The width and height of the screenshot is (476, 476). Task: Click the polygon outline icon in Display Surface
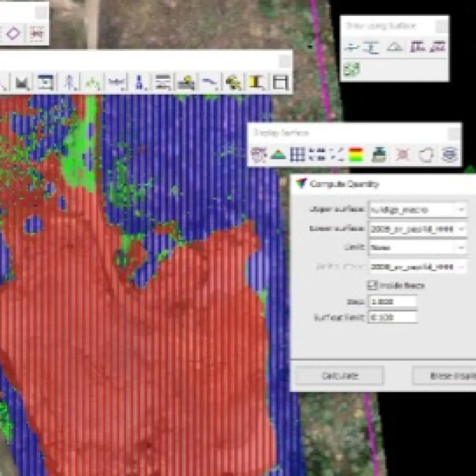coord(426,154)
